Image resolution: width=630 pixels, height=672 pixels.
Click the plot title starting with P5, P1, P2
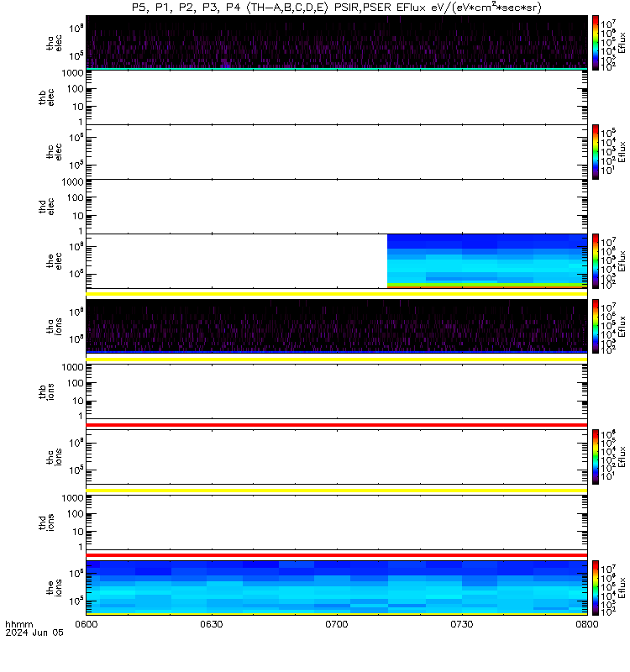pos(337,8)
